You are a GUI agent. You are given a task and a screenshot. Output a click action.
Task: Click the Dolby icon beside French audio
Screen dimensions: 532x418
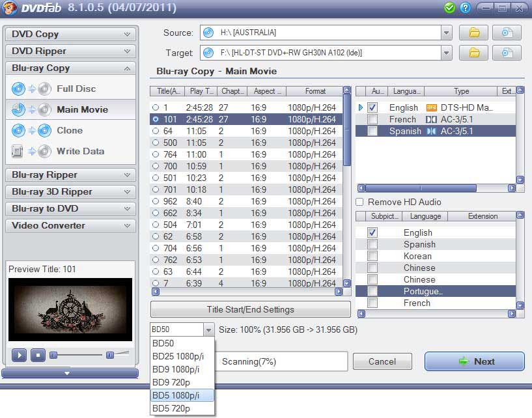[431, 119]
